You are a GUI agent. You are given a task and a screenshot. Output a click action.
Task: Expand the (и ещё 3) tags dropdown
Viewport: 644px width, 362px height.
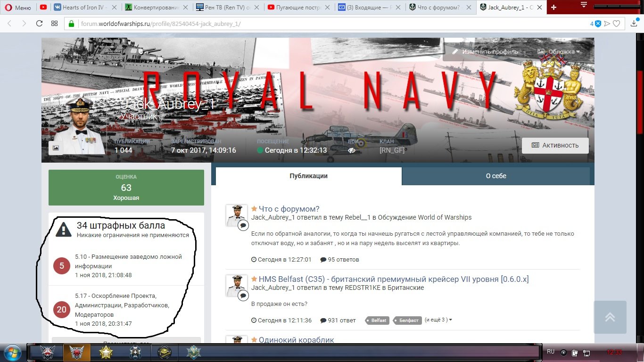point(438,320)
